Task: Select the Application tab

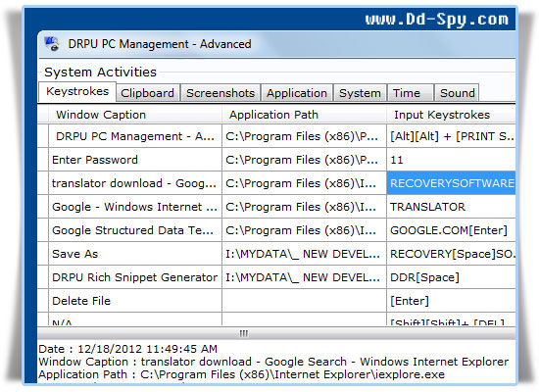Action: pyautogui.click(x=297, y=93)
